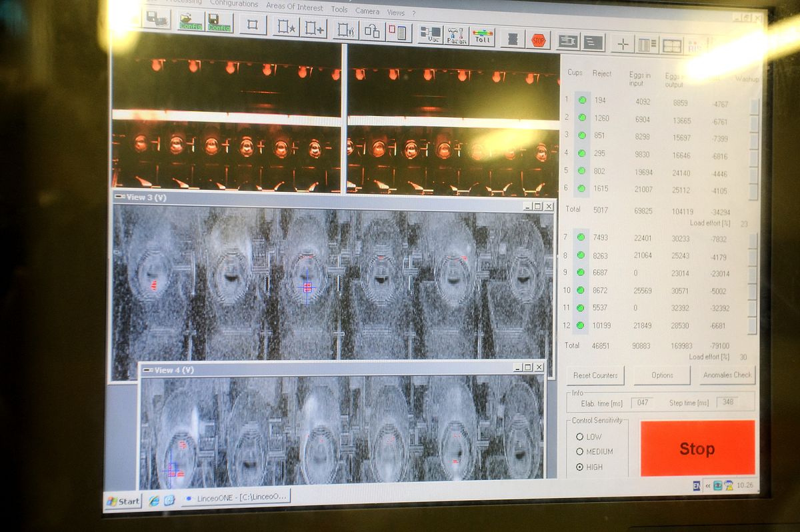Image resolution: width=800 pixels, height=532 pixels.
Task: Select the rectangle-with-plus add area tool
Action: pos(313,28)
